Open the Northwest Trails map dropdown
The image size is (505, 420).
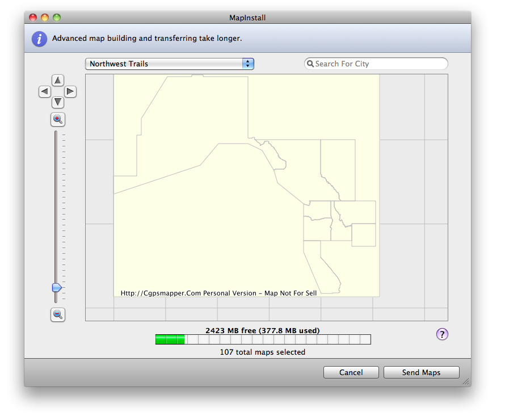(169, 64)
